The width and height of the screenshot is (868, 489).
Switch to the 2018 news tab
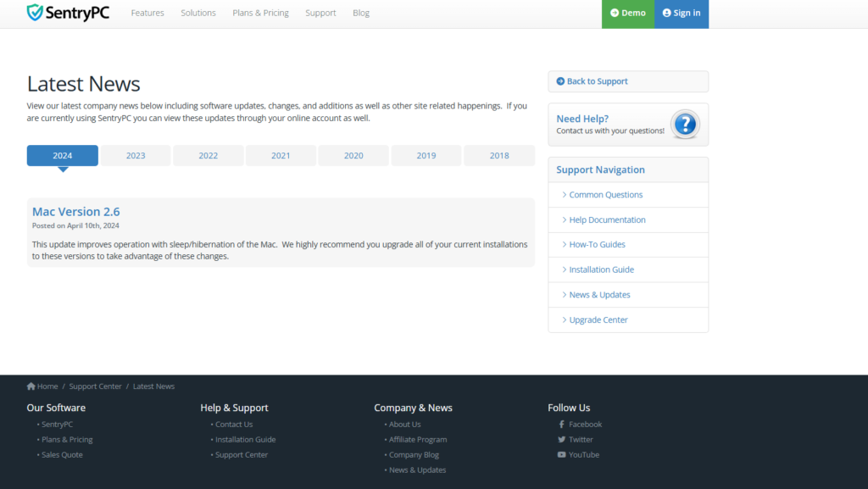coord(499,155)
